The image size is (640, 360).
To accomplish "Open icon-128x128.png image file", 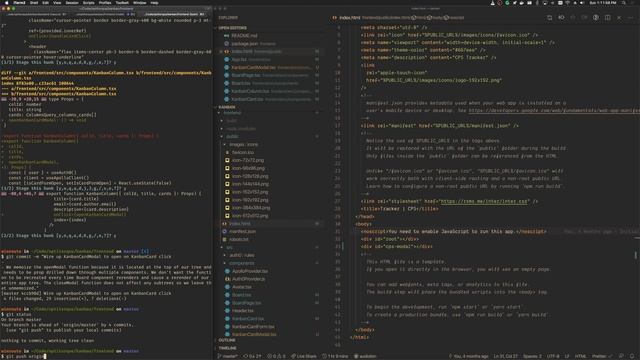I will 250,176.
